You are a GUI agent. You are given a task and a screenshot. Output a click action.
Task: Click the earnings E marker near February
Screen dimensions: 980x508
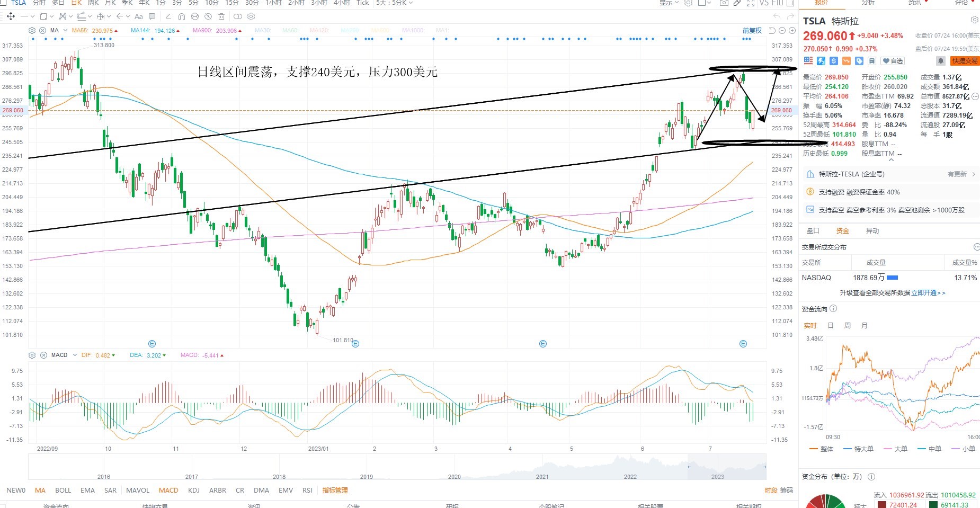click(x=355, y=344)
